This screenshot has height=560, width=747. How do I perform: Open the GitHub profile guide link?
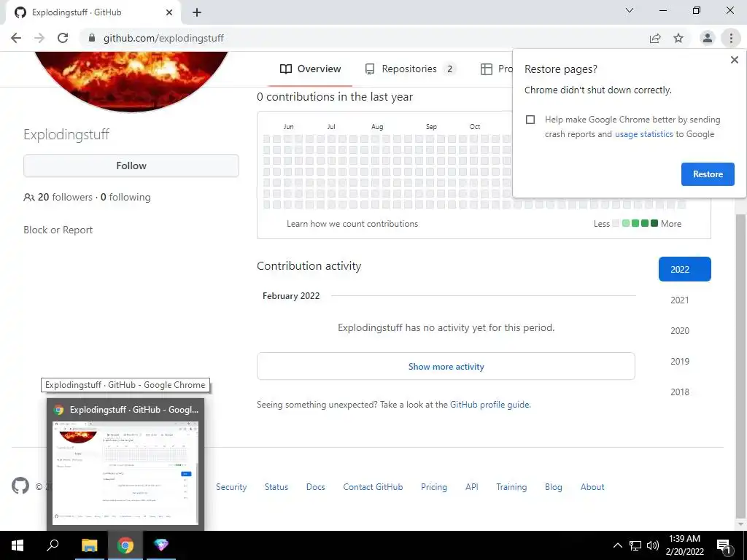pyautogui.click(x=489, y=405)
